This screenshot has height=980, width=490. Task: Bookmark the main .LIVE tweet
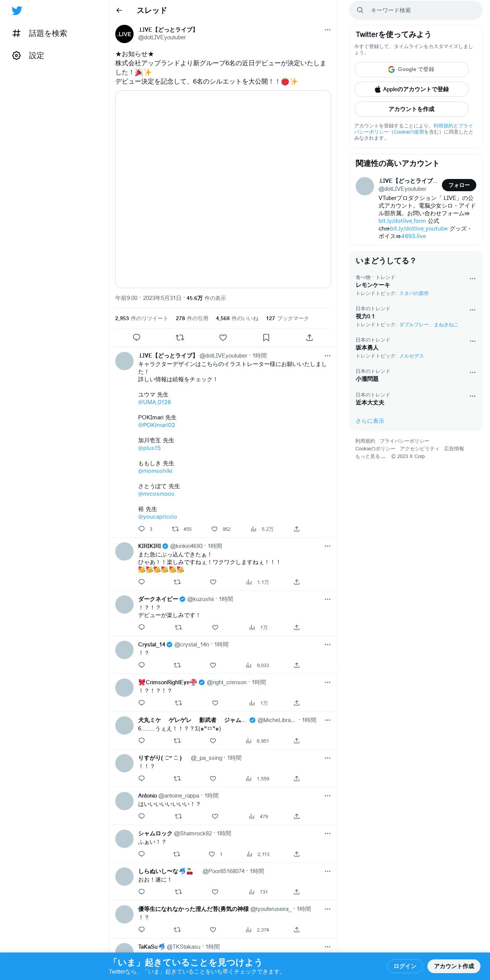pos(266,337)
